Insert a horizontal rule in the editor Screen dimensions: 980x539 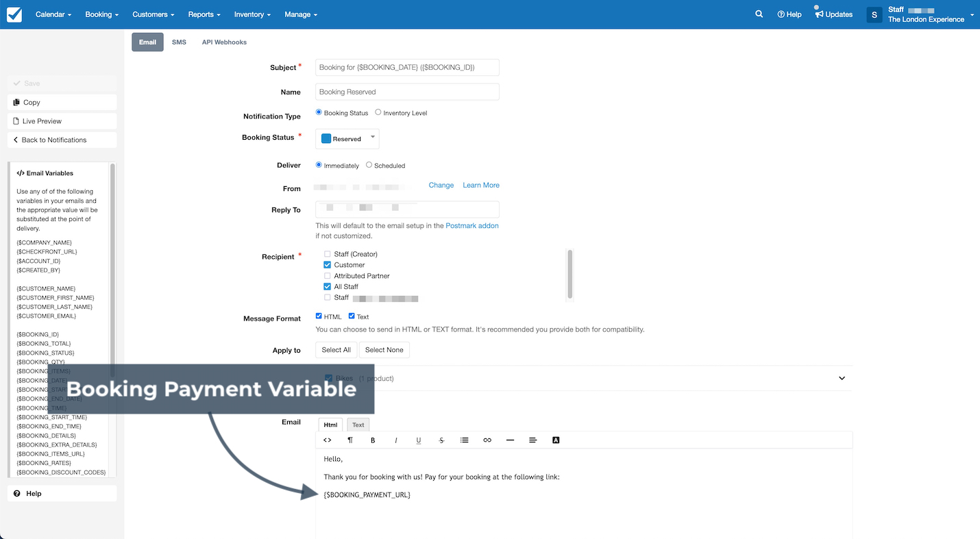[510, 440]
